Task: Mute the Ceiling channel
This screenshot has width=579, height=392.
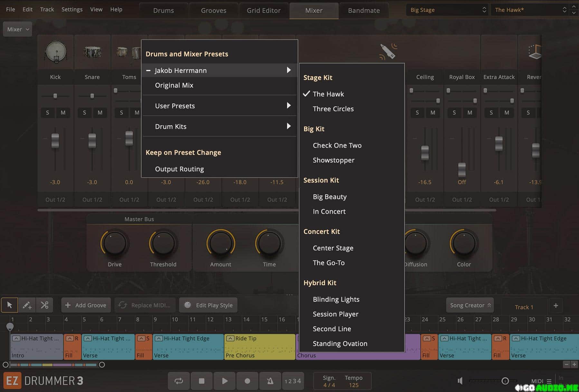Action: (433, 112)
